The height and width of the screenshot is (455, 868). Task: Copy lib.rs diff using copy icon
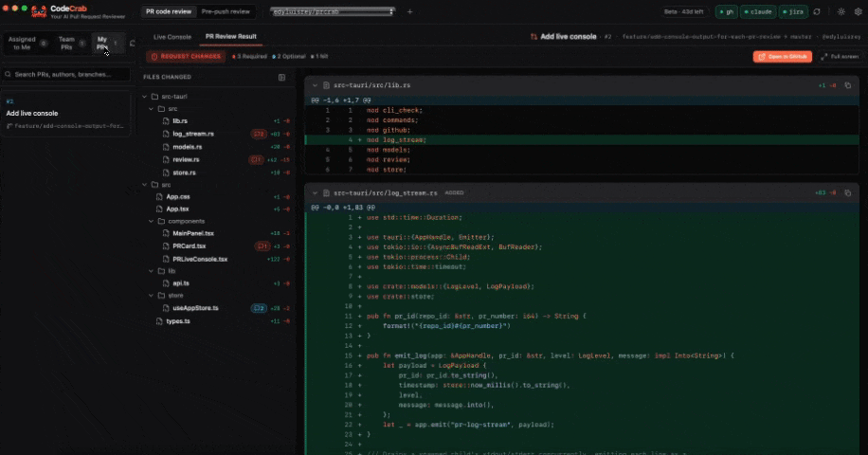tap(847, 85)
